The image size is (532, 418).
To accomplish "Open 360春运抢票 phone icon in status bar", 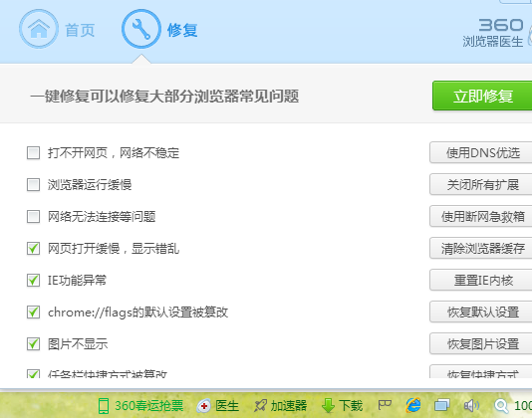I will [104, 406].
